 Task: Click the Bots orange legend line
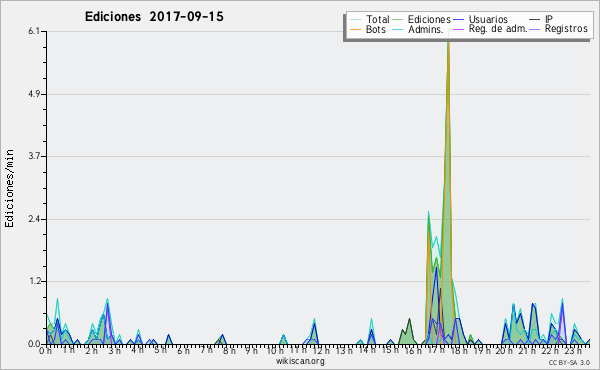(x=355, y=29)
